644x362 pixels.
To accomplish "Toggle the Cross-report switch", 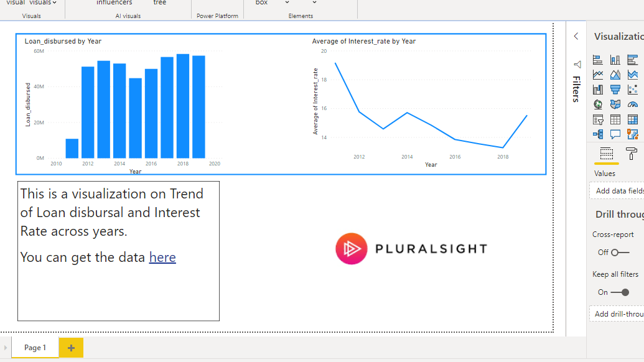I will [x=620, y=253].
